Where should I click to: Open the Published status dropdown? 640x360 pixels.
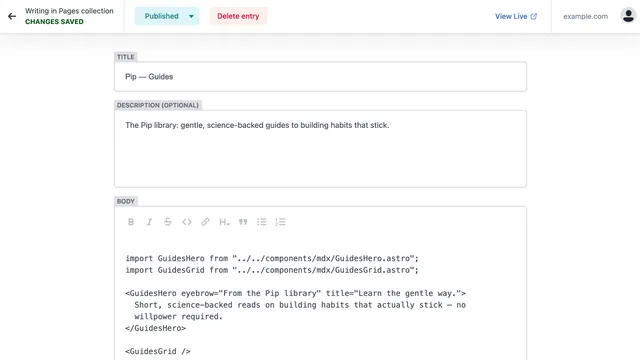[x=167, y=16]
